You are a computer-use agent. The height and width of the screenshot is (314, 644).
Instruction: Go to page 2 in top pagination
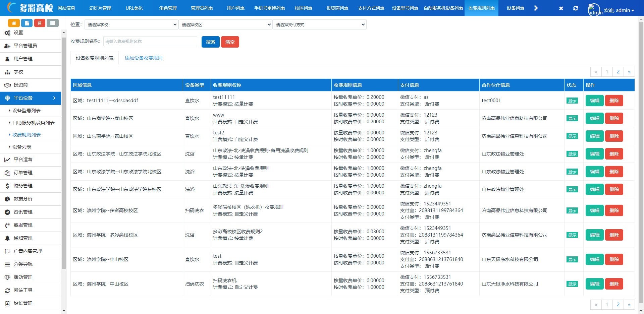pos(618,72)
